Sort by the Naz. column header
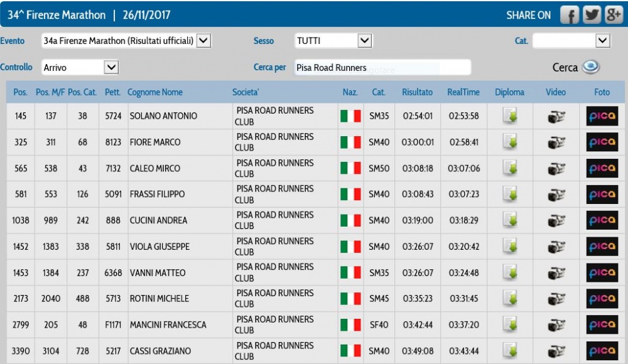This screenshot has height=364, width=628. click(x=350, y=92)
